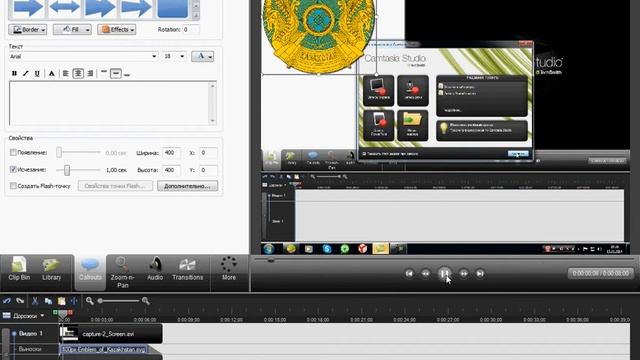640x360 pixels.
Task: Set vertical text alignment to bottom
Action: pyautogui.click(x=127, y=74)
